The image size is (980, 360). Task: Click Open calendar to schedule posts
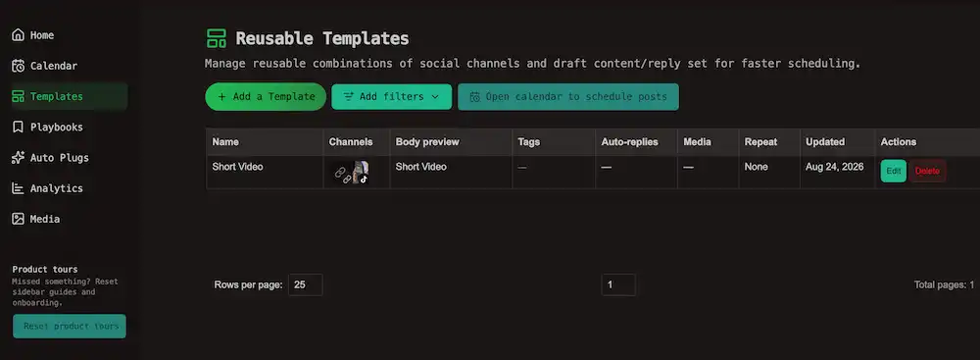[x=568, y=97]
